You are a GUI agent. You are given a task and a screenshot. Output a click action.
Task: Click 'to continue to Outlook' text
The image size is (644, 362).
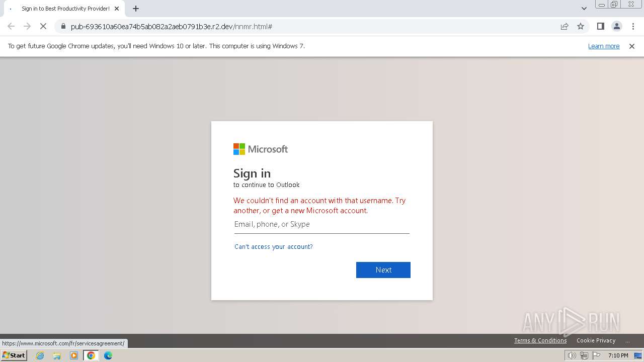click(x=266, y=185)
